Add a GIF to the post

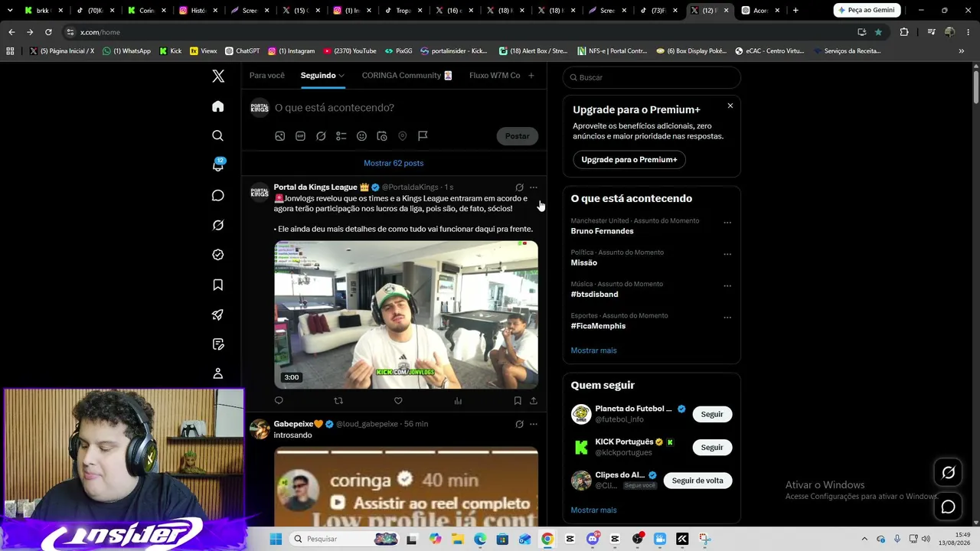[x=300, y=136]
